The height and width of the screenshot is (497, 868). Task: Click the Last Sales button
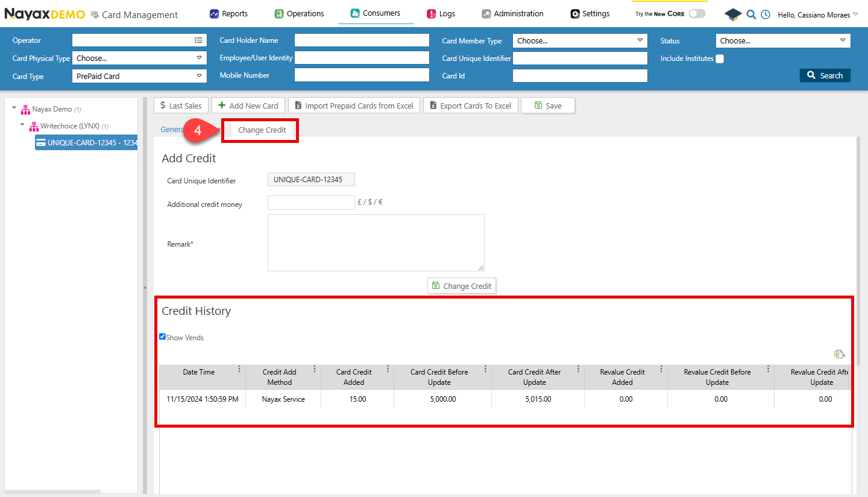coord(181,106)
